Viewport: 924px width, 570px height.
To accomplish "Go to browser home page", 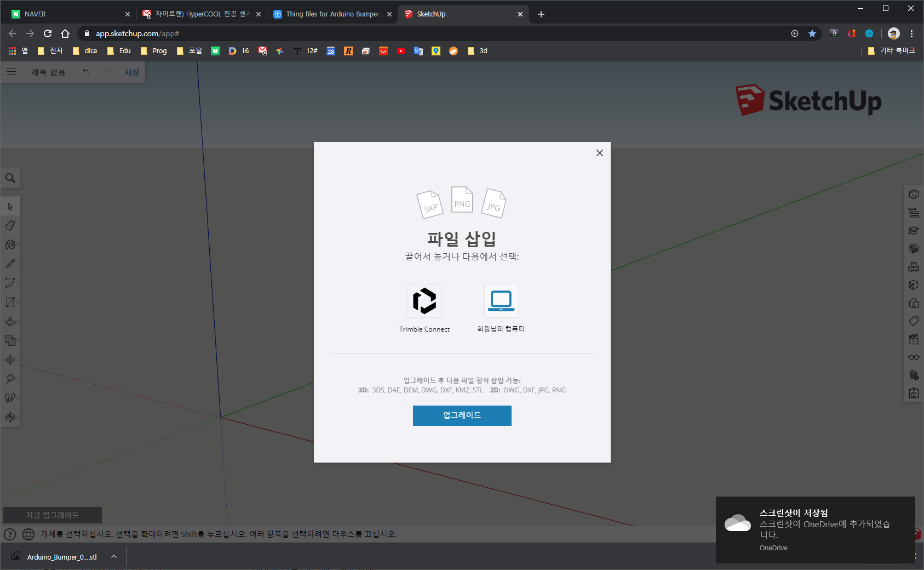I will (65, 33).
